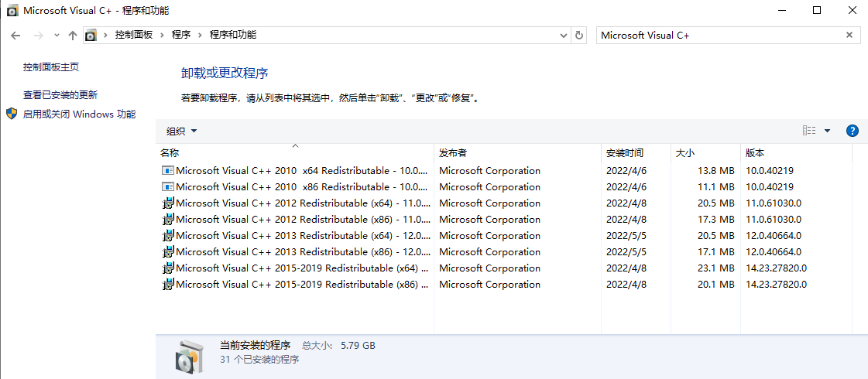
Task: Click icon of Visual C++ 2010 x64 entry
Action: 167,170
